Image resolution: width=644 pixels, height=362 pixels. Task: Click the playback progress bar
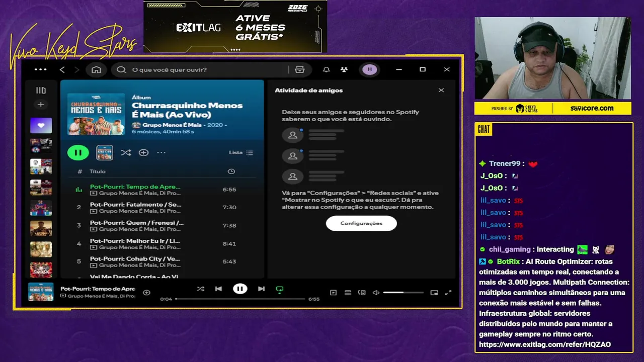point(240,299)
